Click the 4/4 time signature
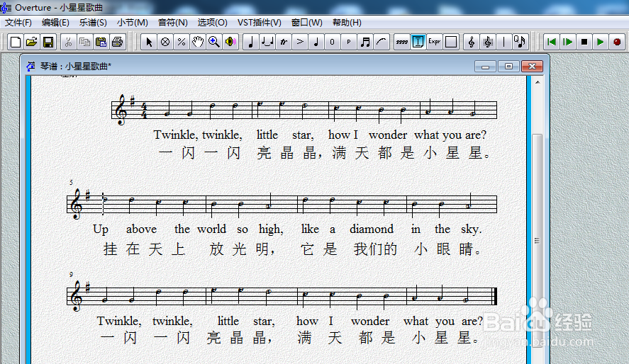The width and height of the screenshot is (629, 364). 144,110
